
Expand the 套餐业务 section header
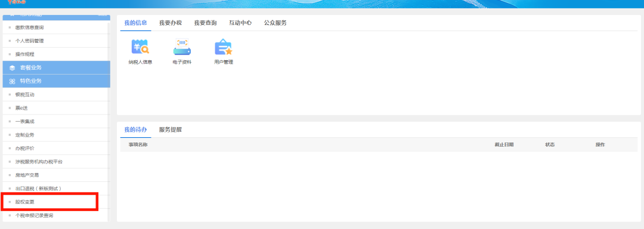pos(56,68)
